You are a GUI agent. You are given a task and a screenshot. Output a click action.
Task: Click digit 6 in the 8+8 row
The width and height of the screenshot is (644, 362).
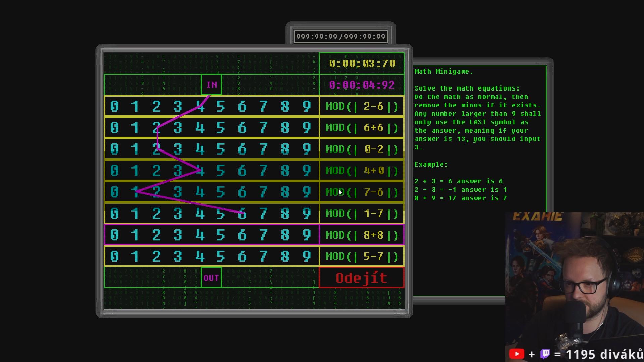pyautogui.click(x=242, y=235)
